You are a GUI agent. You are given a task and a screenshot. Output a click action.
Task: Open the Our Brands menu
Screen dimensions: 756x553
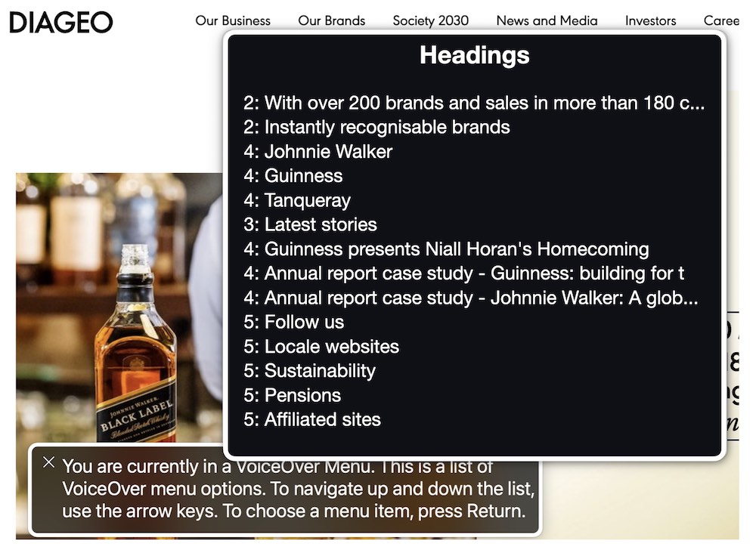tap(331, 20)
